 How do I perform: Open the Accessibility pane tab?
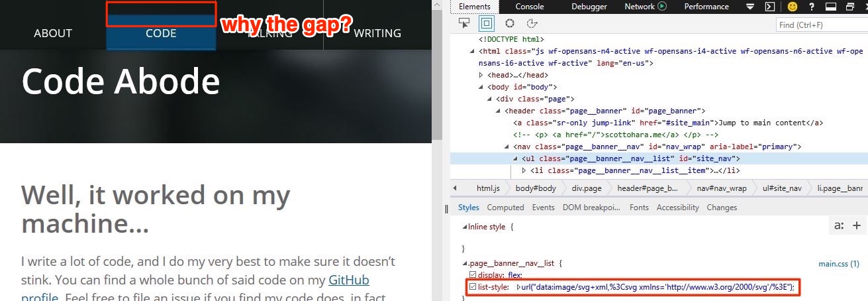678,208
